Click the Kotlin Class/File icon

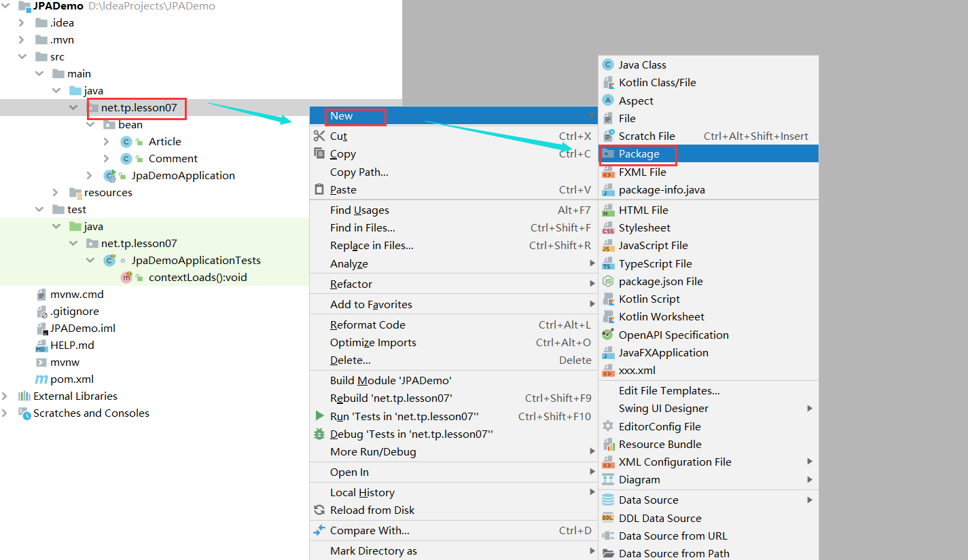608,83
